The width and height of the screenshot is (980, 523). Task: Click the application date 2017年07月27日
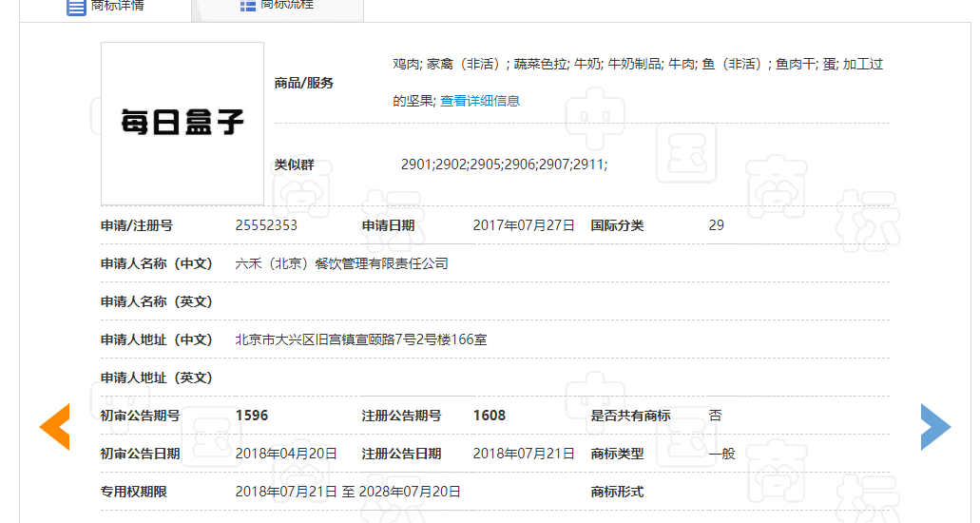pos(524,225)
